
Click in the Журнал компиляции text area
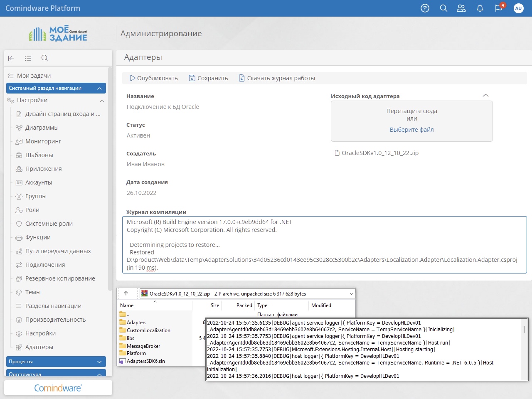(x=325, y=245)
